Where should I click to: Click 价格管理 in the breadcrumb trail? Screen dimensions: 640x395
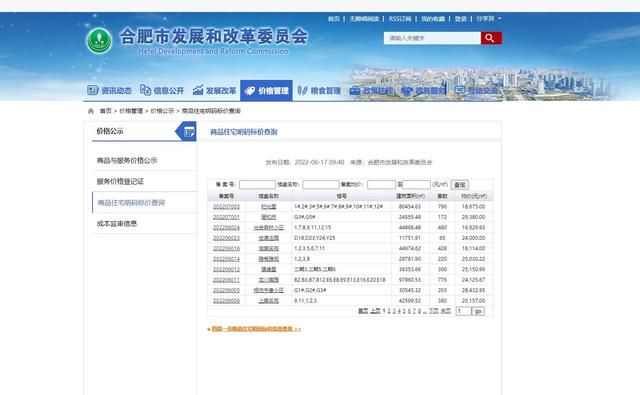click(131, 111)
